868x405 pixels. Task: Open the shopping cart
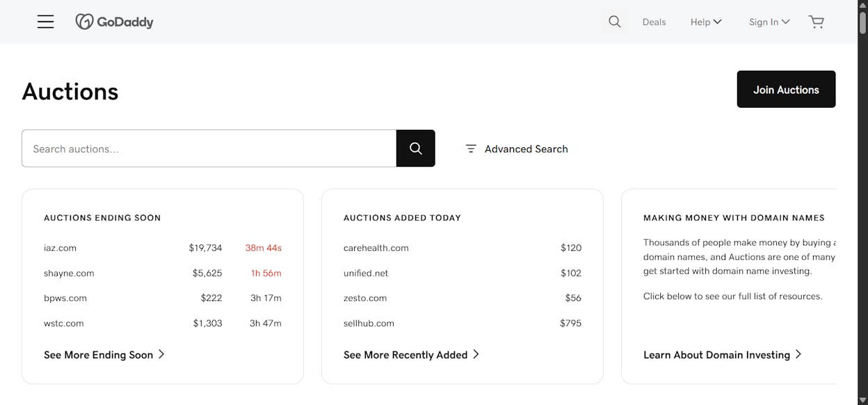pyautogui.click(x=817, y=22)
